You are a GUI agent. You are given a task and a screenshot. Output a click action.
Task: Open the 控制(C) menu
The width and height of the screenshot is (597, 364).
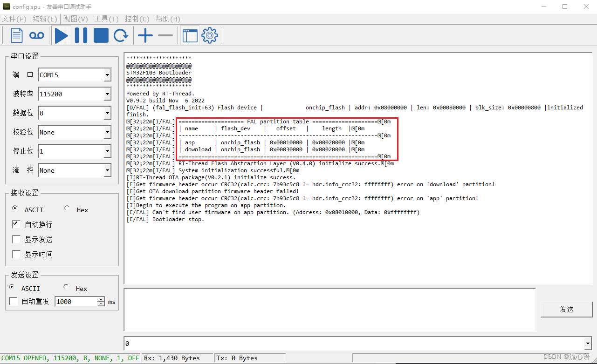click(137, 19)
